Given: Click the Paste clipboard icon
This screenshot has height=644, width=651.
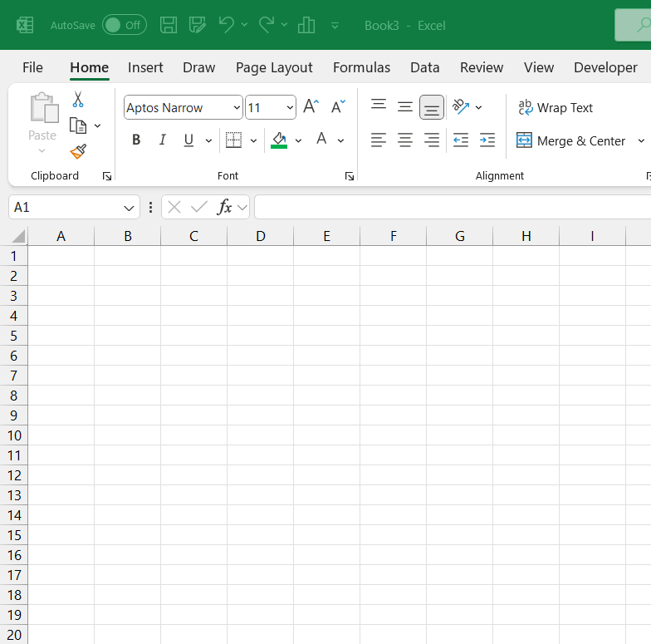Looking at the screenshot, I should click(44, 108).
